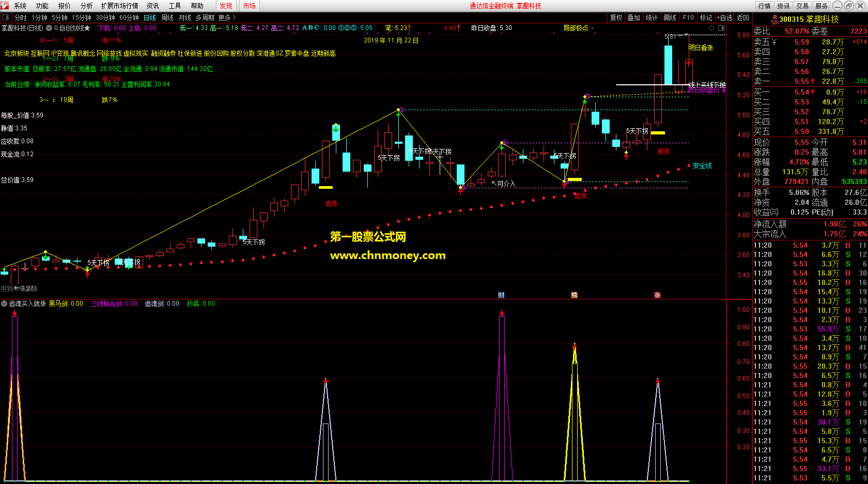This screenshot has height=484, width=868.
Task: Click the stock title 300315 掌趣科技
Action: pos(809,19)
